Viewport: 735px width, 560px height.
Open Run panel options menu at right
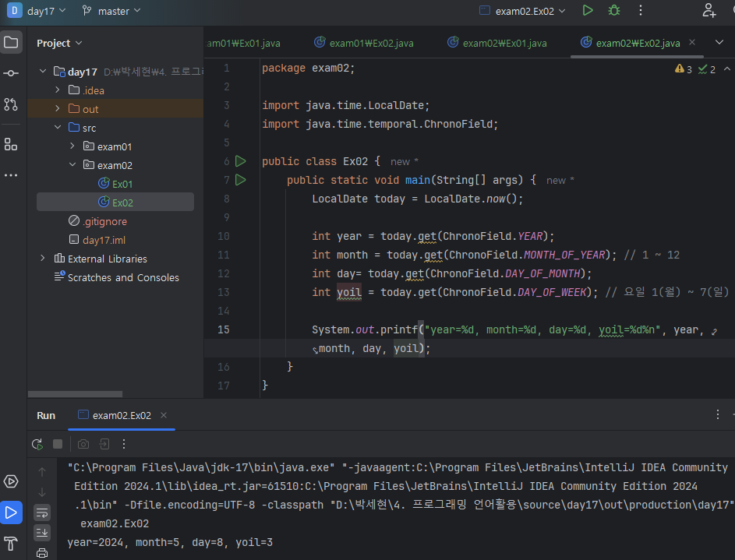coord(718,414)
